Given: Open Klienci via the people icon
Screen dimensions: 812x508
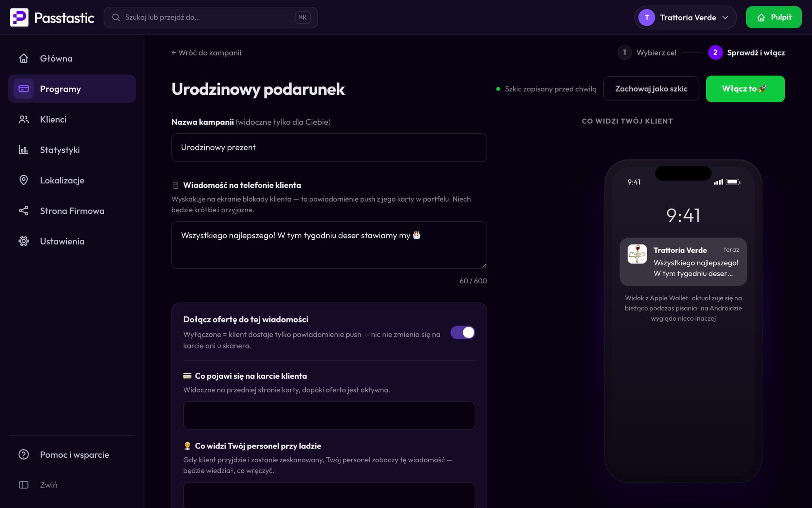Looking at the screenshot, I should [24, 119].
